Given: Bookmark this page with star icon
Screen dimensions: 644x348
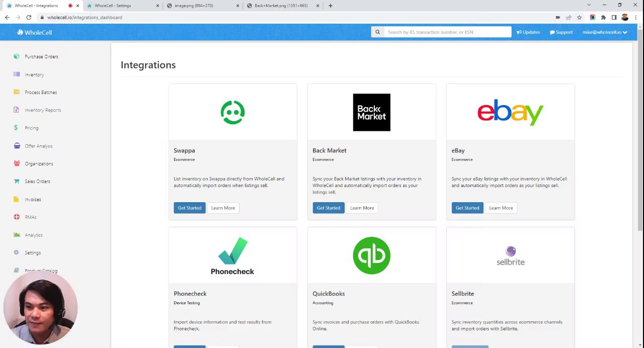Looking at the screenshot, I should click(x=580, y=18).
